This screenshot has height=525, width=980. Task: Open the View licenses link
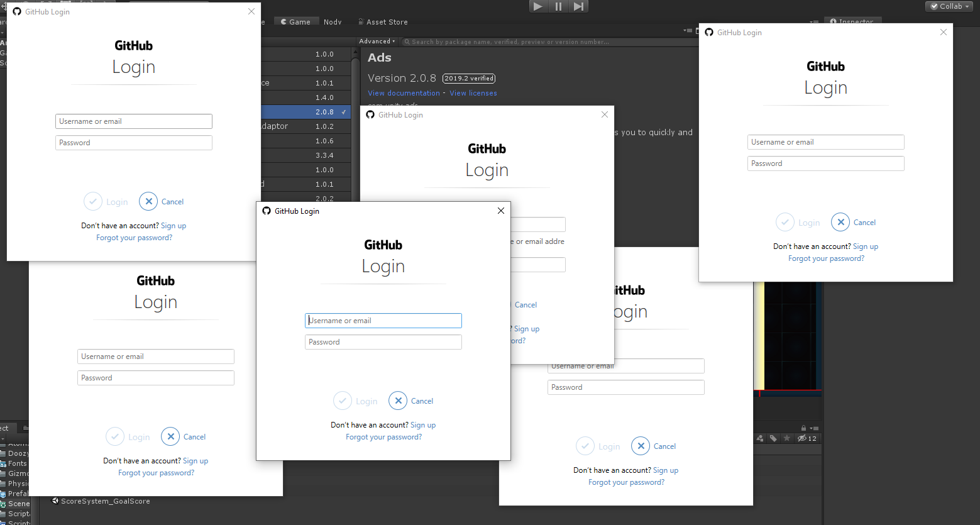pos(473,93)
